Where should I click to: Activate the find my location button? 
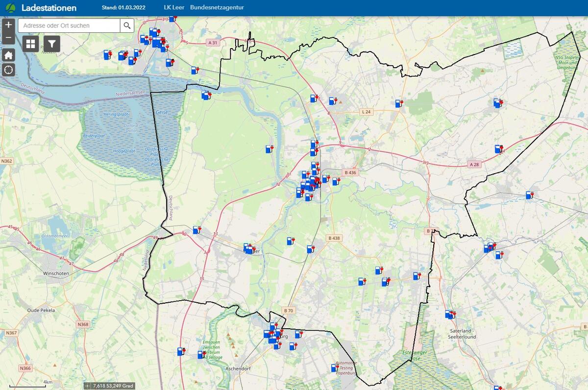(x=8, y=70)
